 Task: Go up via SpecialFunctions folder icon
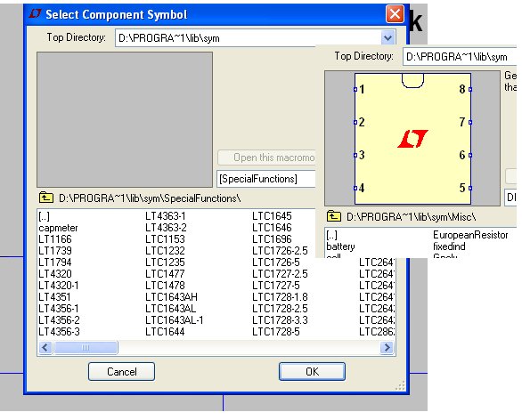tap(46, 198)
